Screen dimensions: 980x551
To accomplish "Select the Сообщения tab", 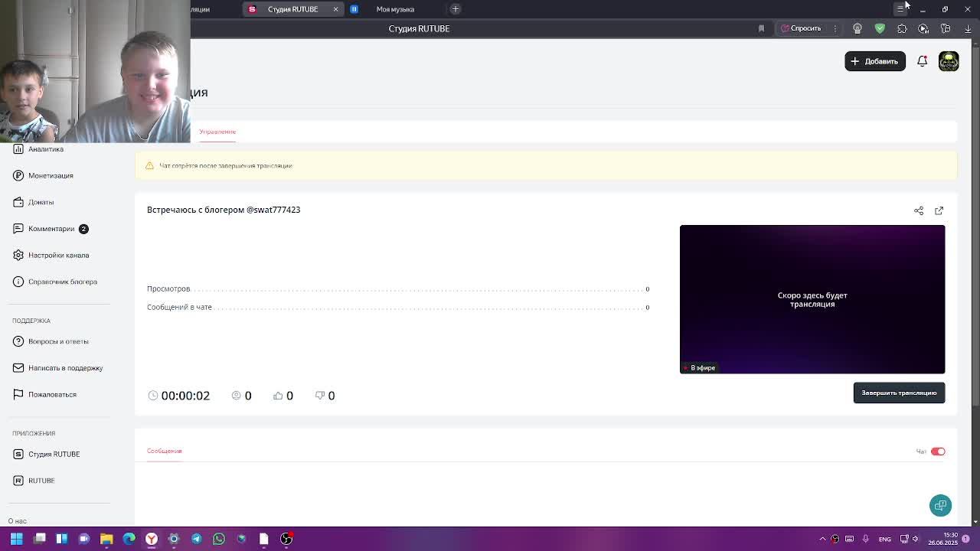I will point(164,451).
